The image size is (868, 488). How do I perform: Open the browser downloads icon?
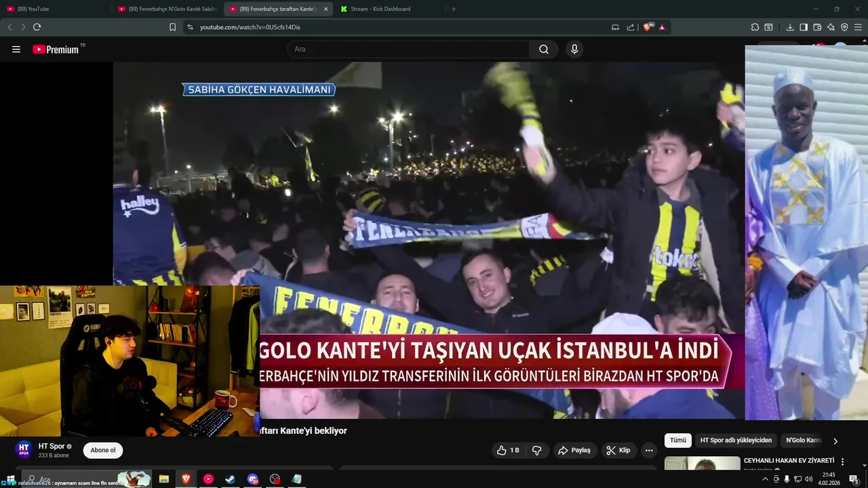790,27
